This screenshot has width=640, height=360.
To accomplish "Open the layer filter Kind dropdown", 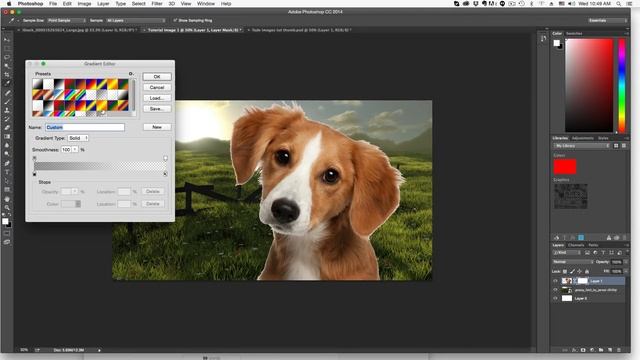I will (x=567, y=253).
